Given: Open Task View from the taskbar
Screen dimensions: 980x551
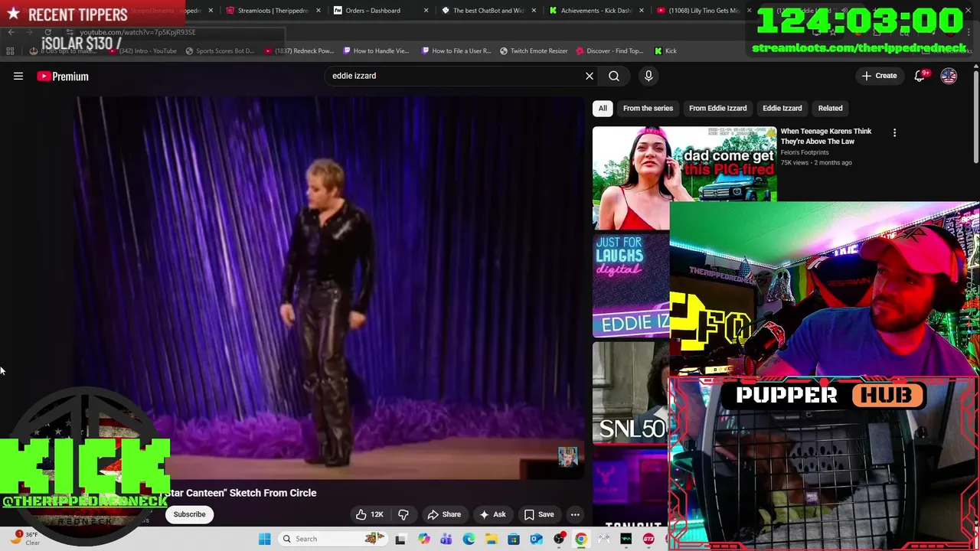Looking at the screenshot, I should (x=400, y=539).
